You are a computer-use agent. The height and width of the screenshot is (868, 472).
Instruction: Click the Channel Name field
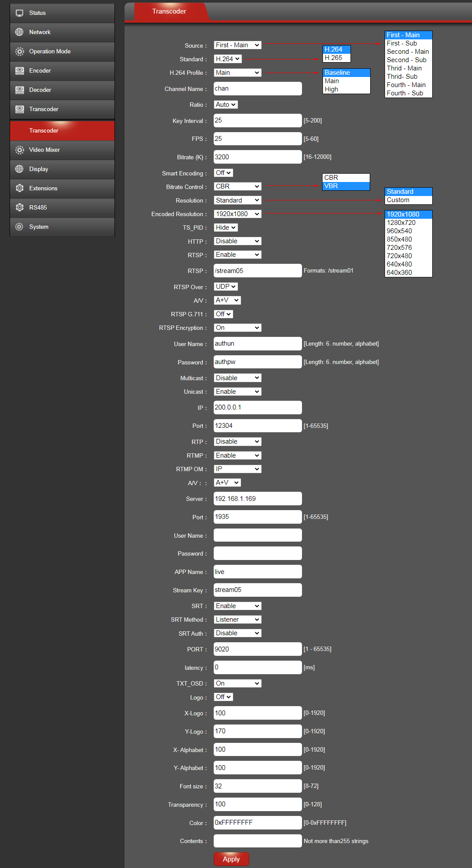tap(258, 88)
